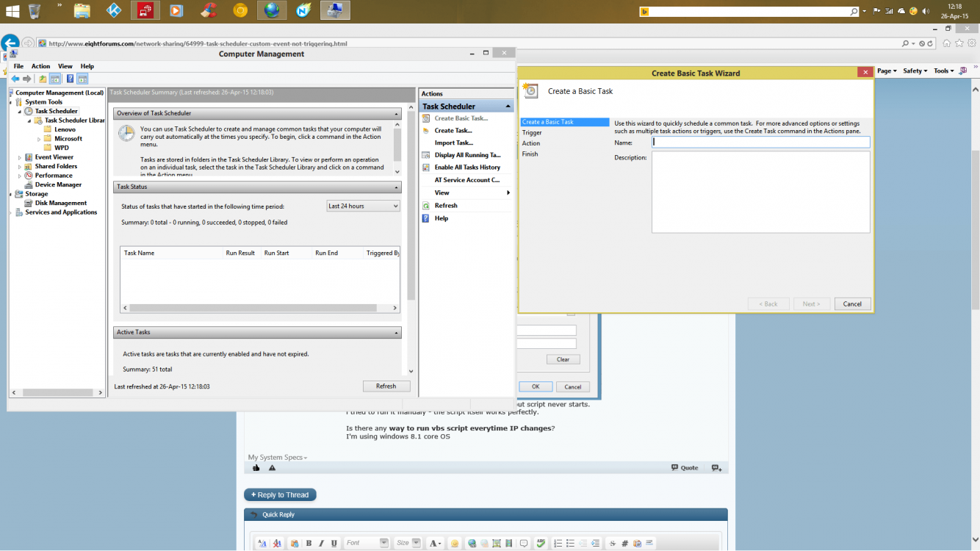Toggle the Show/Hide Action Pane toolbar icon
The width and height of the screenshot is (980, 551).
click(x=82, y=79)
